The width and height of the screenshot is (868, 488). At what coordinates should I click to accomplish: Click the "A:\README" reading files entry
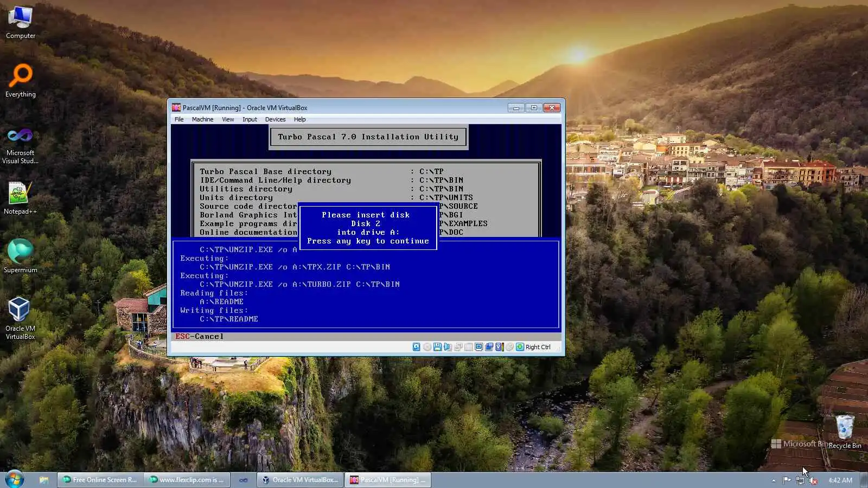click(221, 301)
